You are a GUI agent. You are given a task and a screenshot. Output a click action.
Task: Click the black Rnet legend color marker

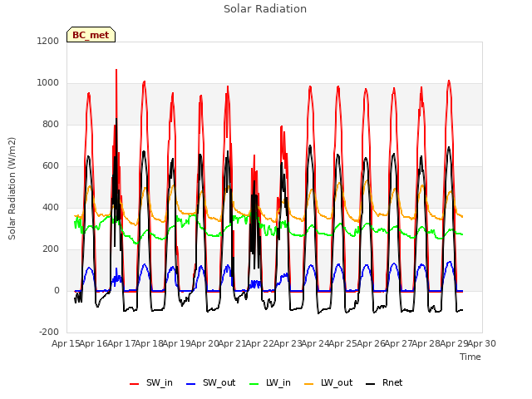[x=371, y=384]
